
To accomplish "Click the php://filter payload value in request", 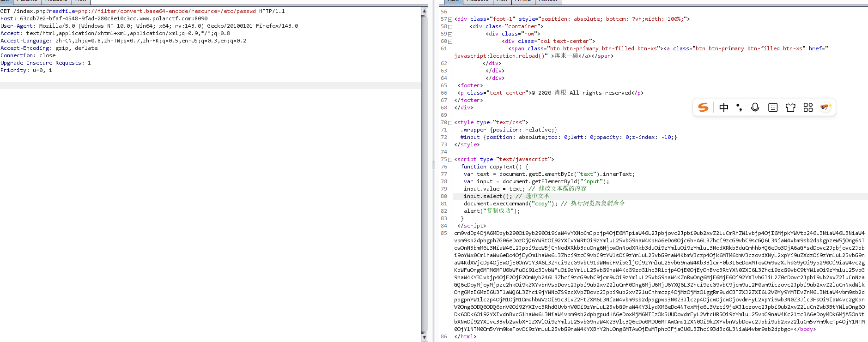I will [x=167, y=11].
